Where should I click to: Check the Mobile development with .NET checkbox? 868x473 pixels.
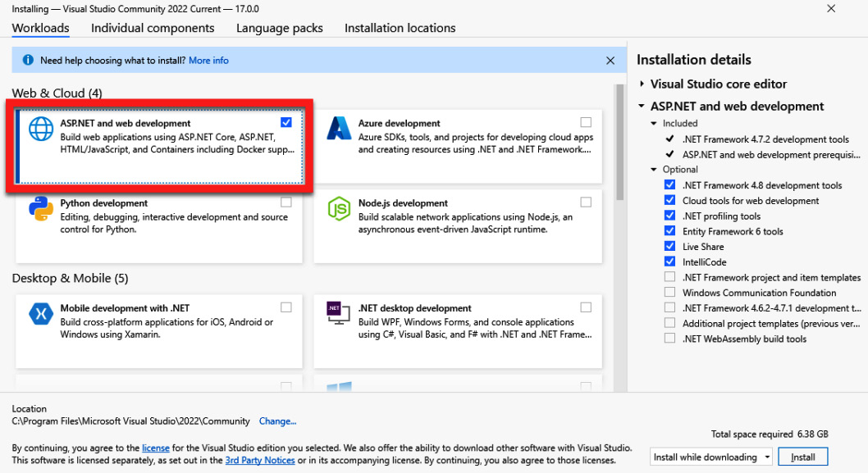(286, 307)
